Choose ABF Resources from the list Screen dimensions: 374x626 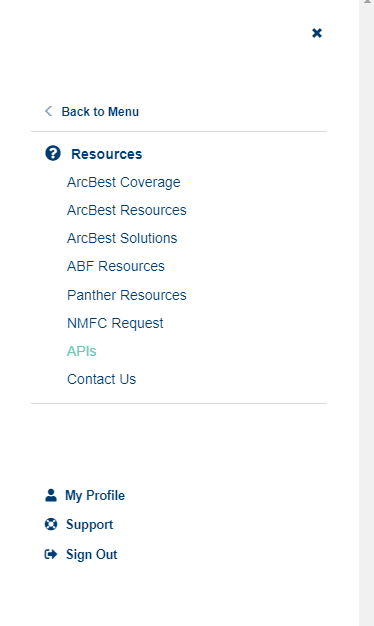click(x=116, y=266)
